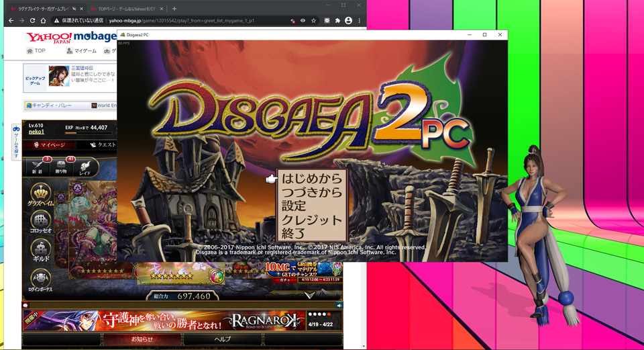Bookmark this page with the star icon
Screen dimensions: 644x350
coord(313,21)
